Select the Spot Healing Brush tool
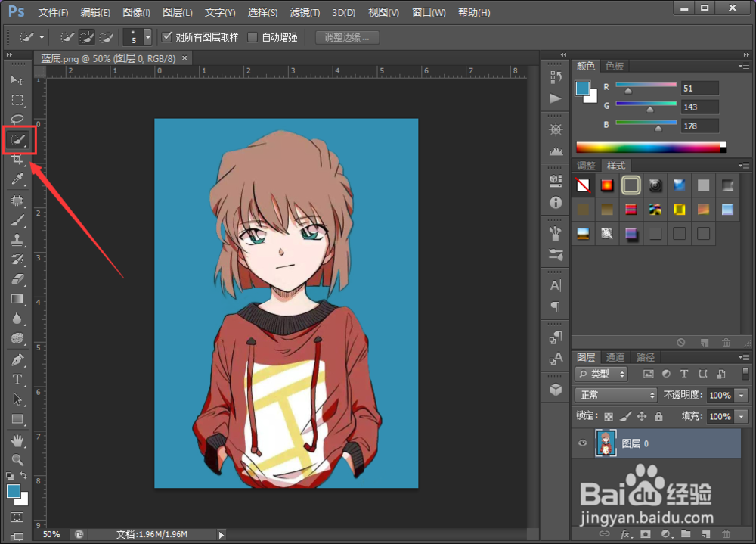This screenshot has height=544, width=756. tap(17, 201)
